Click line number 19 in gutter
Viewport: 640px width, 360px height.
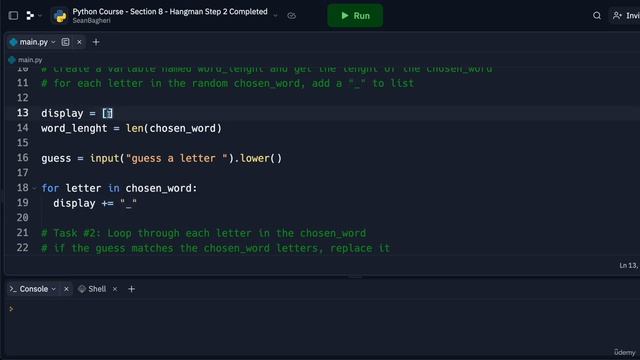[23, 203]
